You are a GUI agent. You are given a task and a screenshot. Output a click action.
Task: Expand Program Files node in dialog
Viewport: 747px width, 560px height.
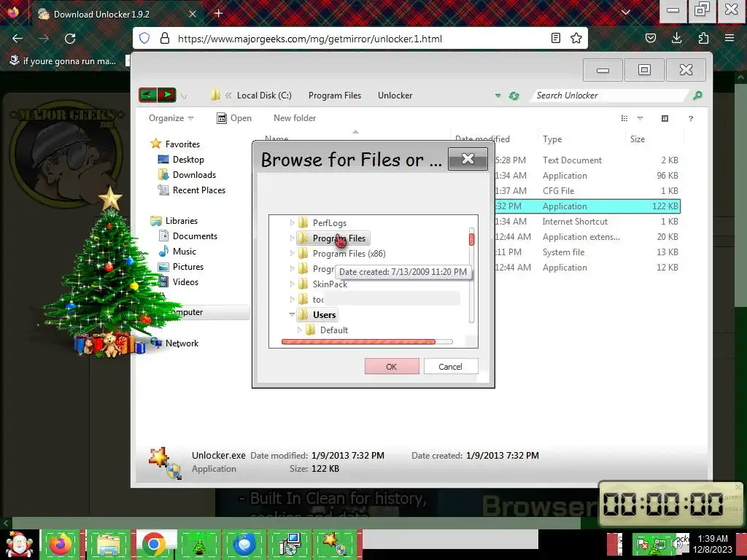pyautogui.click(x=292, y=238)
